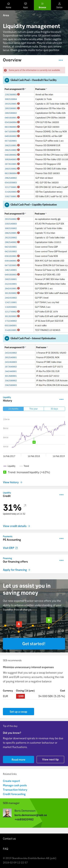Collapse Global Cash Pool Interest Optimisation section
The width and height of the screenshot is (68, 868).
[x=7, y=338]
